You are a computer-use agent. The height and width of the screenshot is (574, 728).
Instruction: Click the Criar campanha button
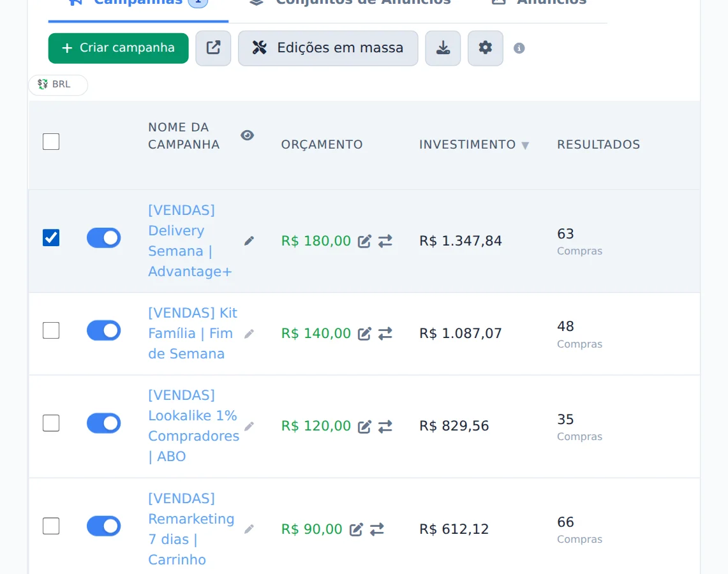point(119,48)
